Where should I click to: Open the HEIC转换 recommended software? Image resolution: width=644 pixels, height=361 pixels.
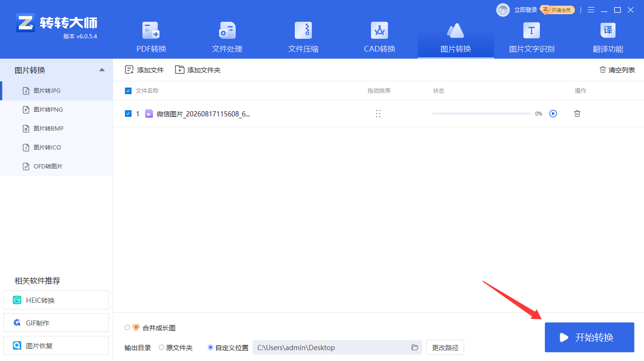[x=56, y=300]
